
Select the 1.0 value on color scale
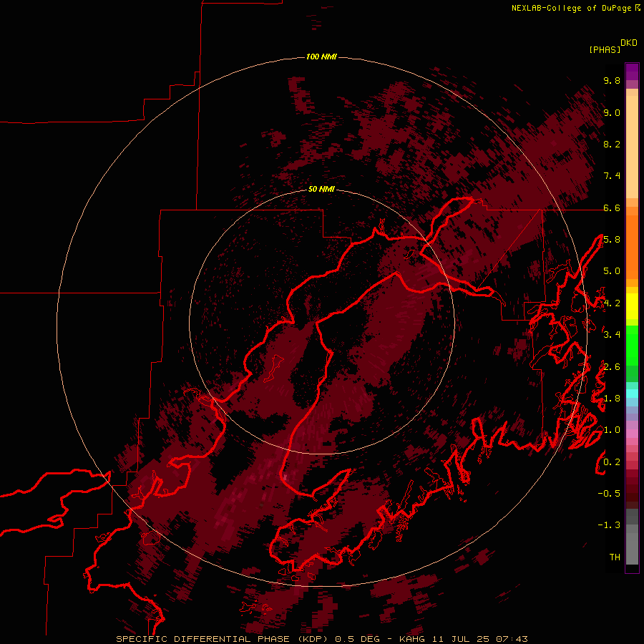[x=612, y=430]
